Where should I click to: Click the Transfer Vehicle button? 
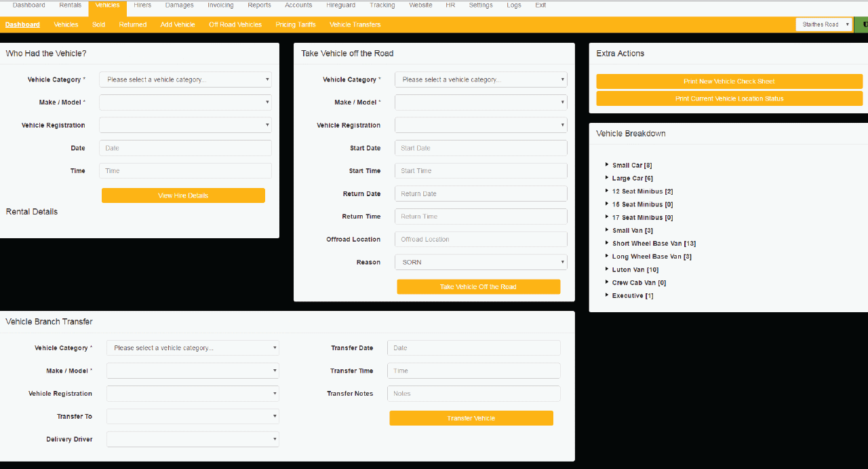pos(471,418)
